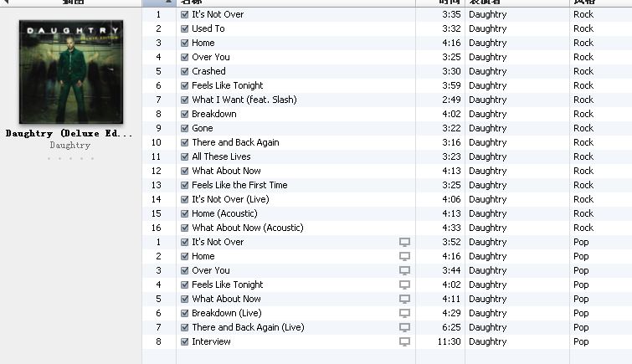Click the video icon beside Over You 3:44
The width and height of the screenshot is (632, 364).
pyautogui.click(x=404, y=270)
